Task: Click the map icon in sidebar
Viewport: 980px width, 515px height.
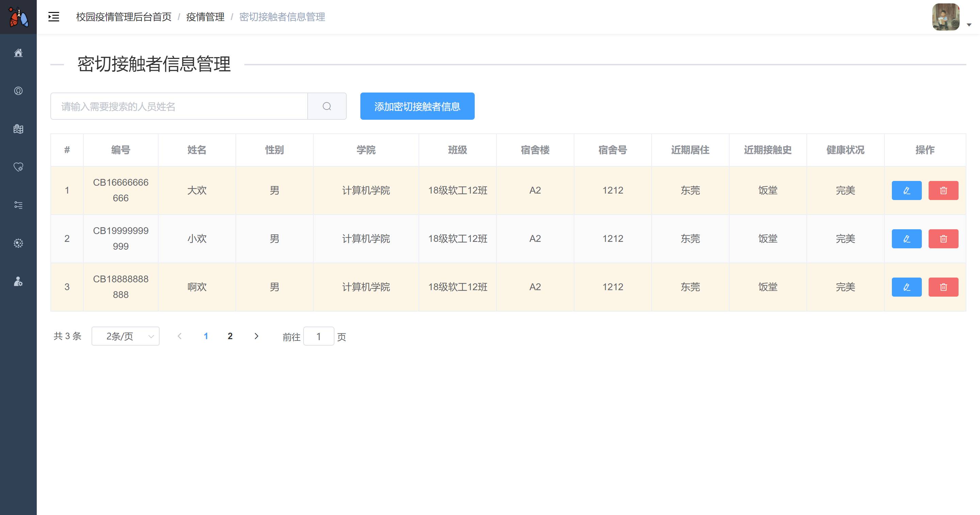Action: [x=18, y=129]
